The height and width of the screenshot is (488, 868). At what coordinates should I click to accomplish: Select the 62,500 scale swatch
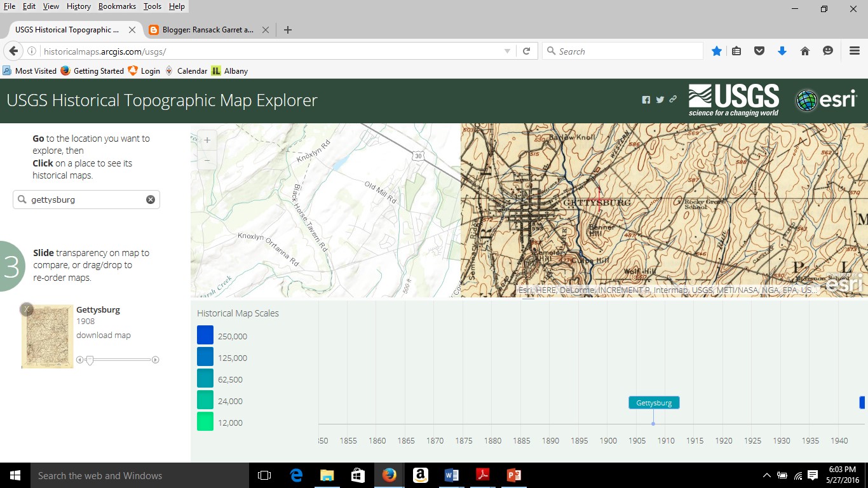click(205, 378)
